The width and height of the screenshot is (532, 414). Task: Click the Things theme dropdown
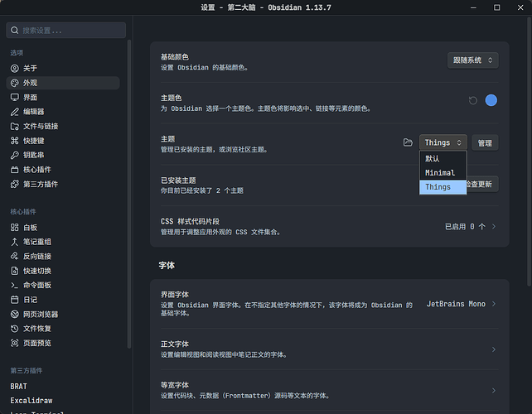(443, 142)
